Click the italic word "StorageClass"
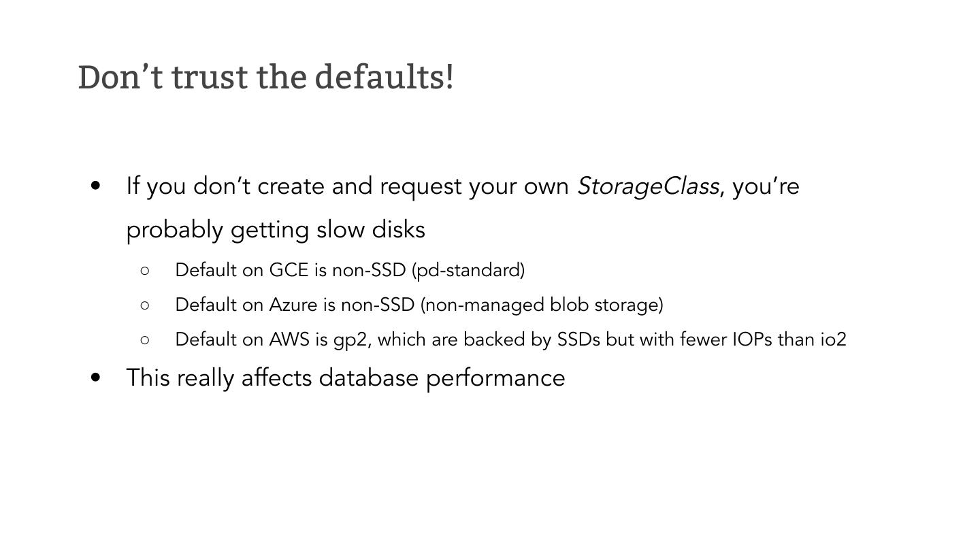Viewport: 980px width, 551px height. pyautogui.click(x=647, y=186)
